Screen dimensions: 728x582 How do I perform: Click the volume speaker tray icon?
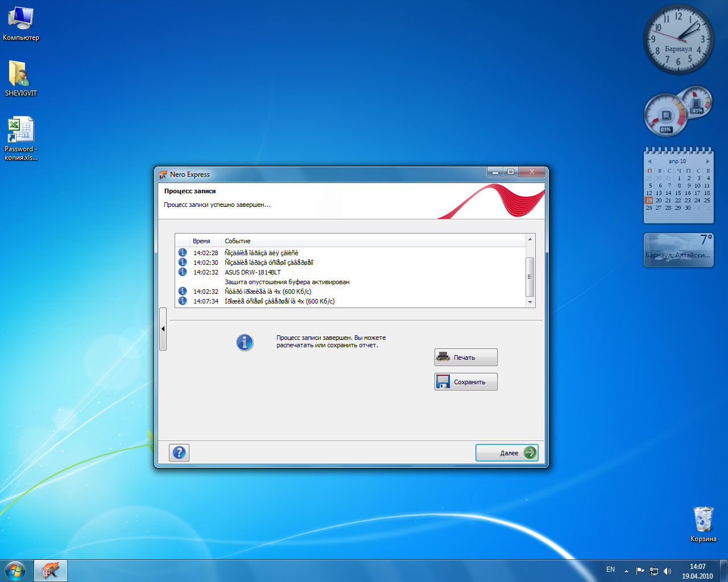point(667,571)
